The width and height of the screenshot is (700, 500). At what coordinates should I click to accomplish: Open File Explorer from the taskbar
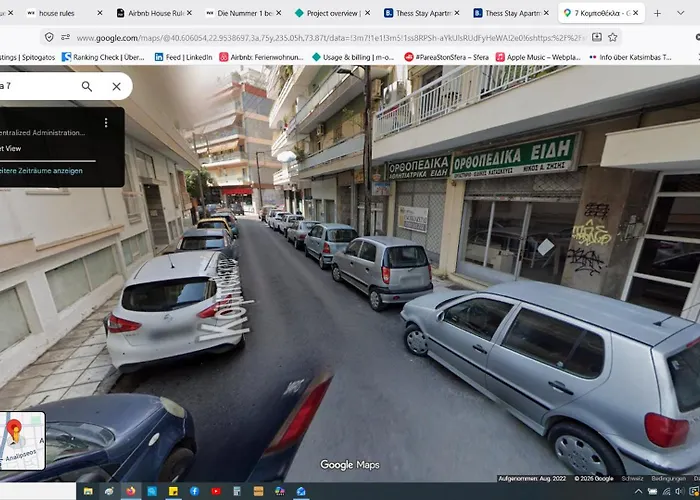point(88,492)
